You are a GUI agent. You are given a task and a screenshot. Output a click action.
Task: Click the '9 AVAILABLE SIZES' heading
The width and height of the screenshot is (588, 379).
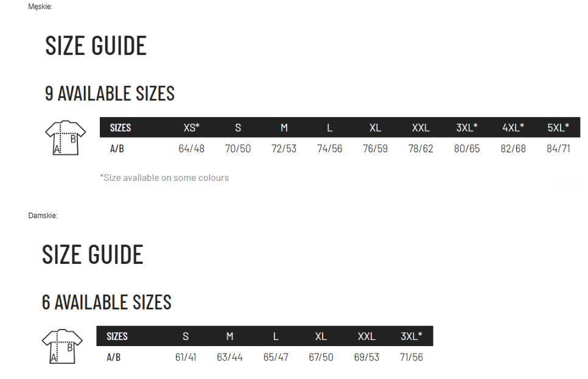click(110, 93)
